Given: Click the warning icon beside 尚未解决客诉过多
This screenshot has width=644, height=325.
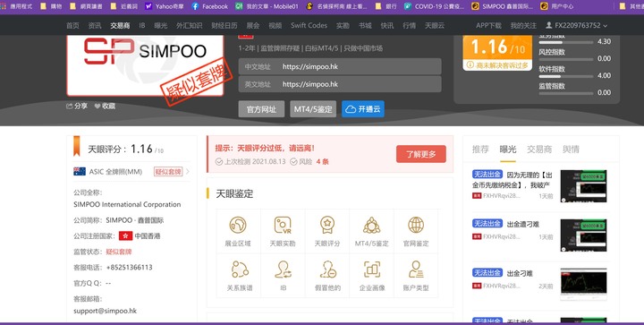Looking at the screenshot, I should click(470, 65).
